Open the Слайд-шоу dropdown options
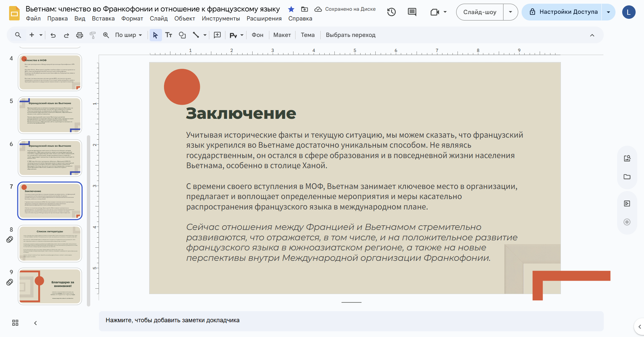The width and height of the screenshot is (644, 337). pyautogui.click(x=510, y=12)
